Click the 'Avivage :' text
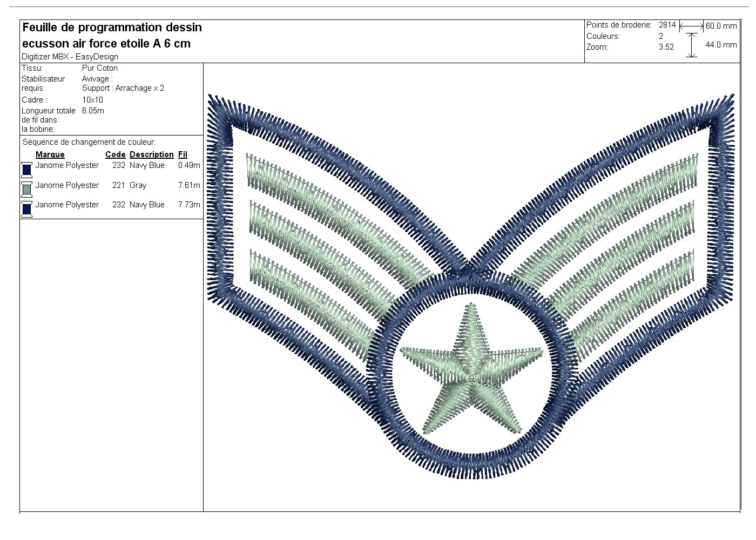The width and height of the screenshot is (756, 540). click(97, 79)
